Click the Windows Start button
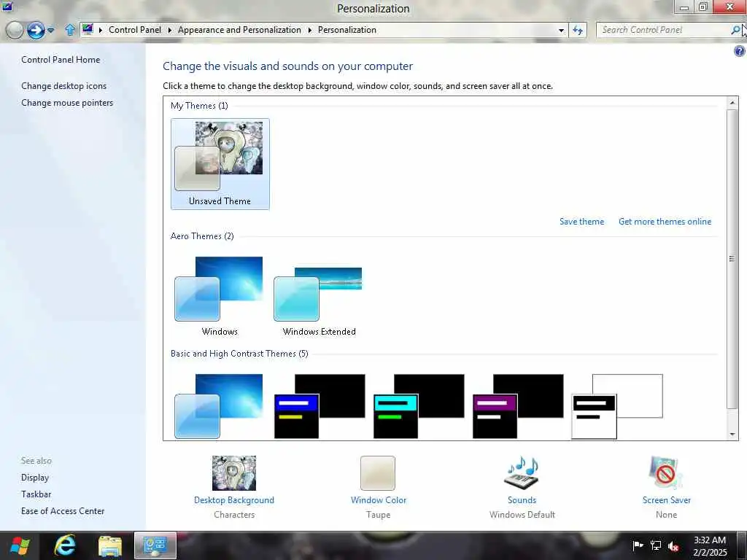 [19, 545]
